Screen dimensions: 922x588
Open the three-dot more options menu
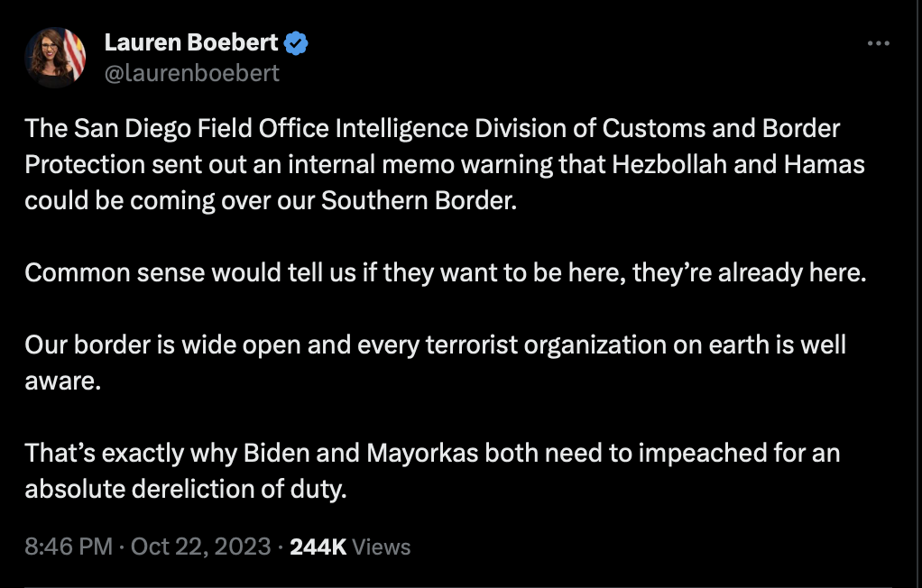pos(877,44)
